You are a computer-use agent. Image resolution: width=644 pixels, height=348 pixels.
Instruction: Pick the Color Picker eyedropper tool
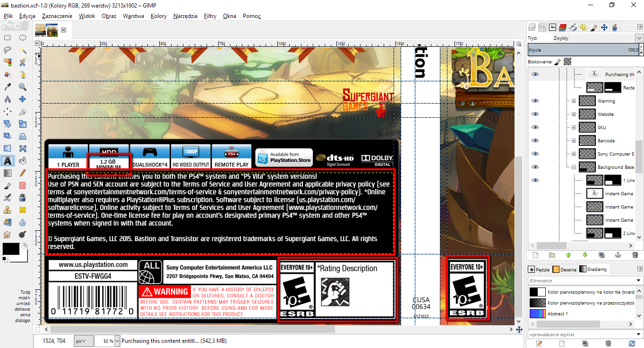[x=8, y=87]
